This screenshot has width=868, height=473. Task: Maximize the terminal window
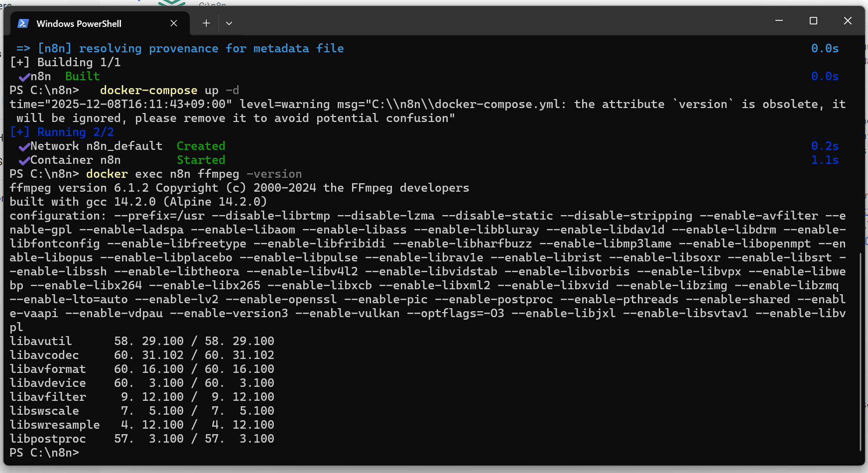click(x=813, y=21)
